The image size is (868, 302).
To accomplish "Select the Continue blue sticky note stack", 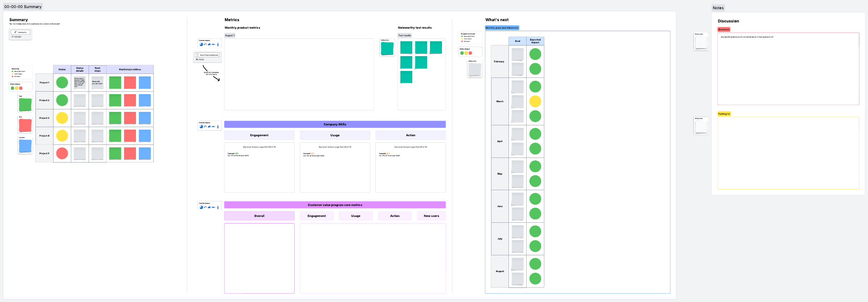I will [x=25, y=145].
